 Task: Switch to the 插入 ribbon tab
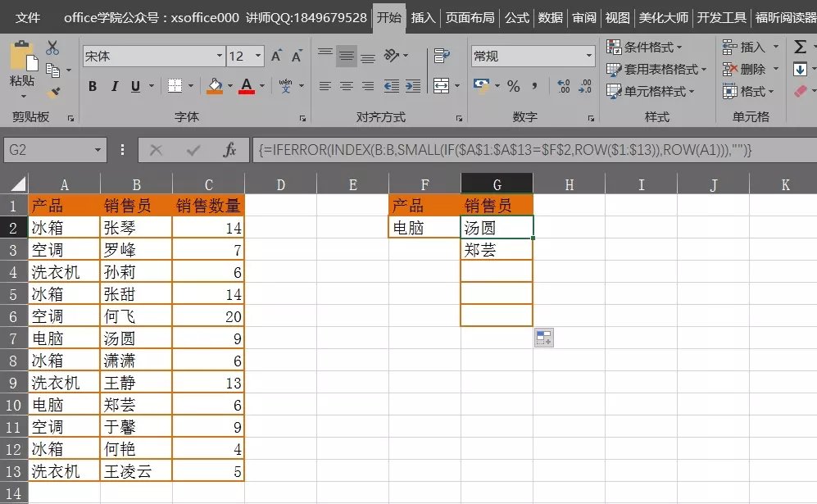pos(423,17)
